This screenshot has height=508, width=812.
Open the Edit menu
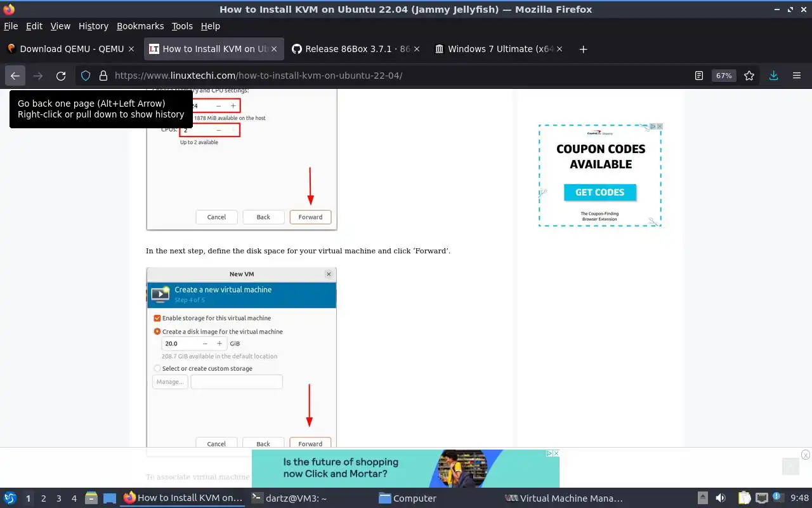click(34, 26)
